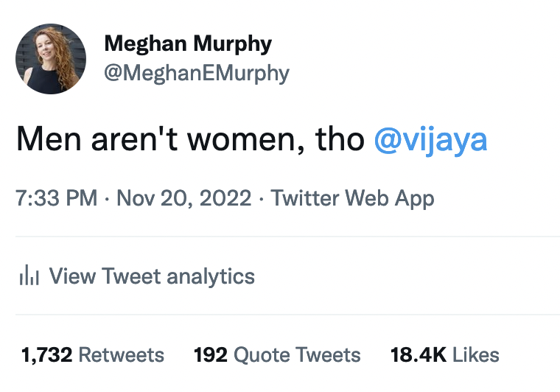Open the Twitter Web App source link

[352, 198]
